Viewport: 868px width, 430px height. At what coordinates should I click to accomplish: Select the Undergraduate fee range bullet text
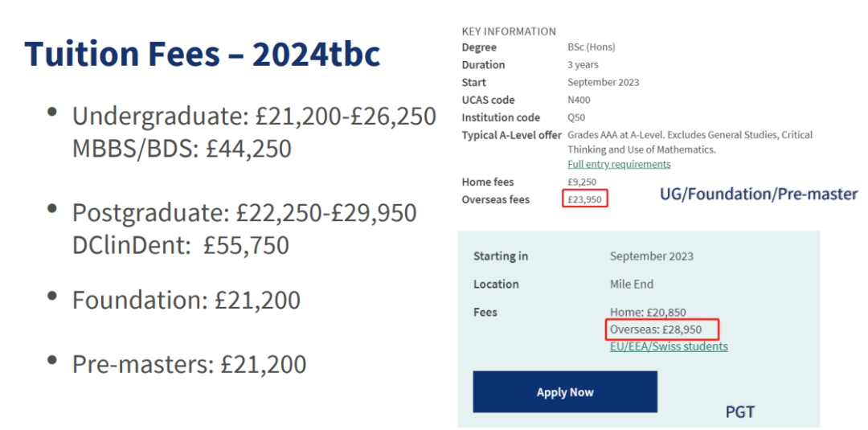(x=254, y=117)
